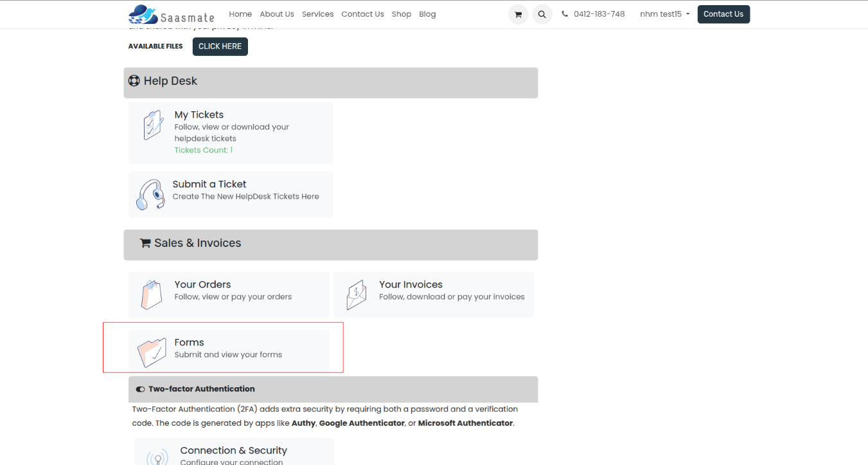
Task: Click the toggle icon beside Two-factor Authentication
Action: click(140, 389)
